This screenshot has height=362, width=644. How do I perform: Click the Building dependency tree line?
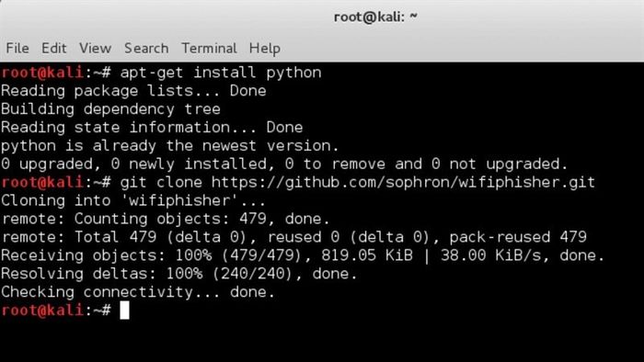pos(111,109)
